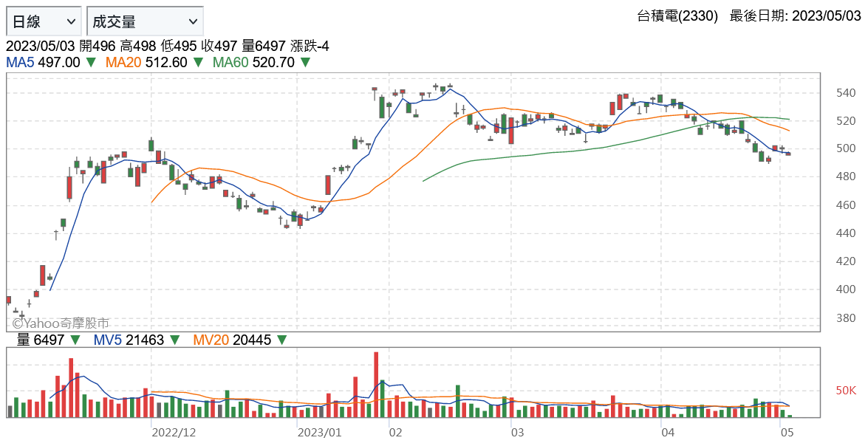Screen dimensions: 868x446
Task: Click the 50K volume axis label
Action: 846,391
